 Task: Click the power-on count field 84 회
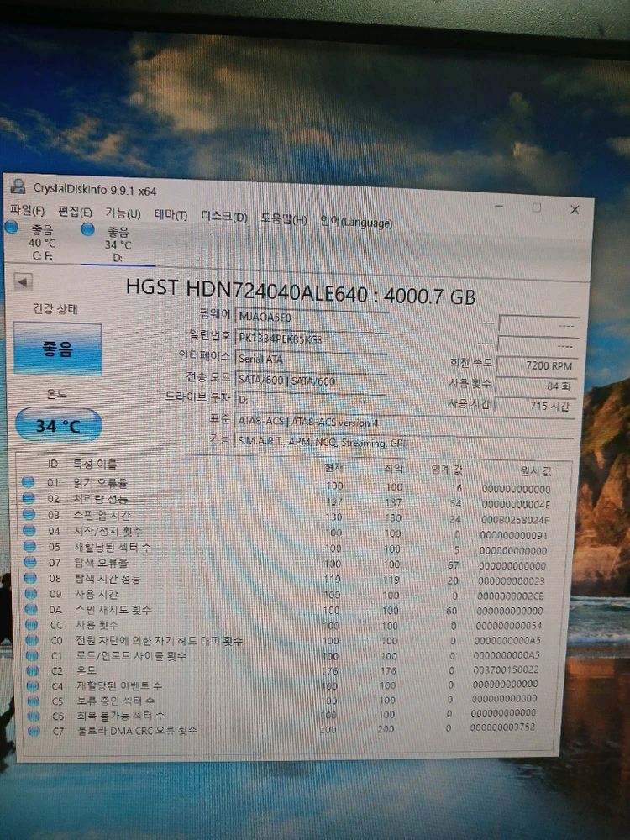(537, 386)
